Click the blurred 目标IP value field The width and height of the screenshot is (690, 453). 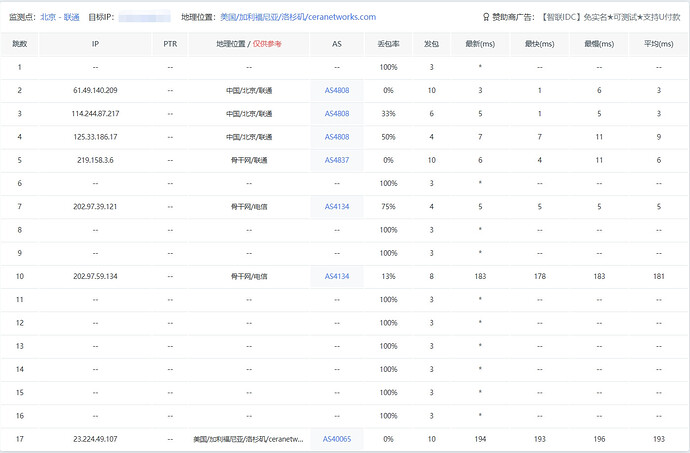click(x=145, y=18)
